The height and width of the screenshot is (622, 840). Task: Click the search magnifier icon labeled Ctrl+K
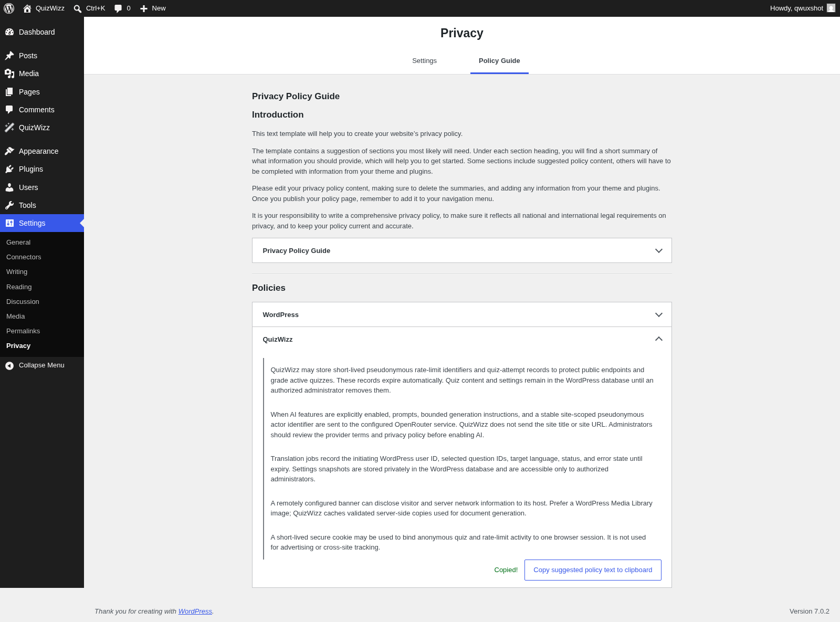pyautogui.click(x=78, y=8)
